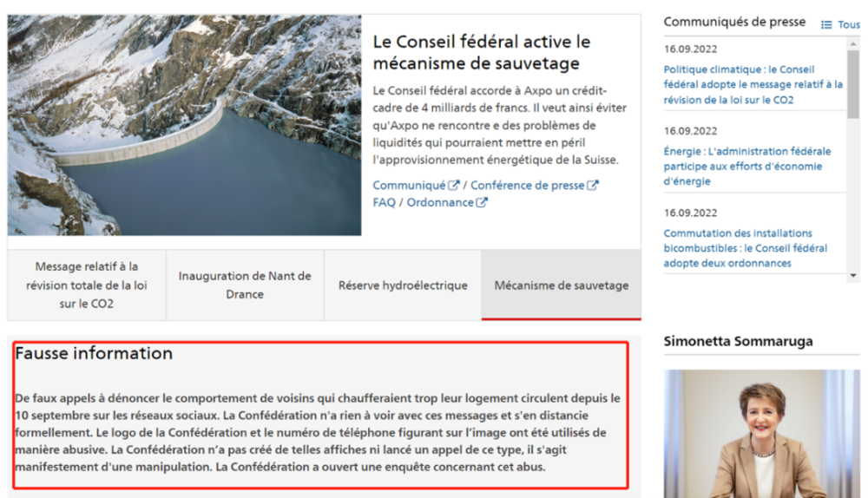868x498 pixels.
Task: Open the FAQ link
Action: [385, 202]
